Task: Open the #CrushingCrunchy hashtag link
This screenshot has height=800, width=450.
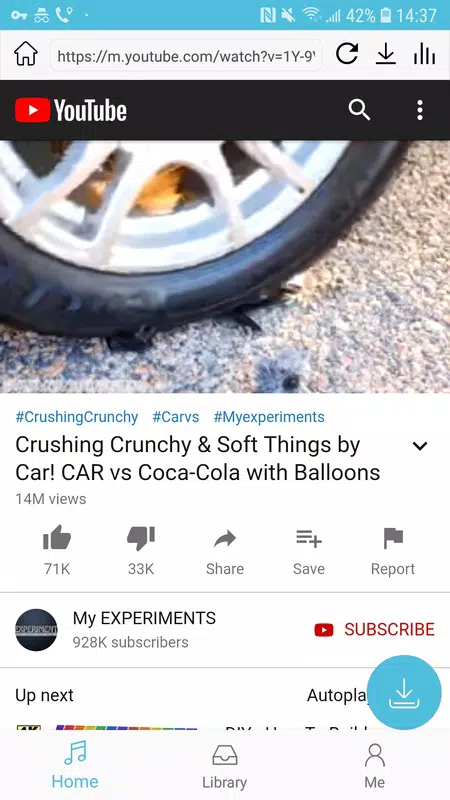Action: [77, 417]
